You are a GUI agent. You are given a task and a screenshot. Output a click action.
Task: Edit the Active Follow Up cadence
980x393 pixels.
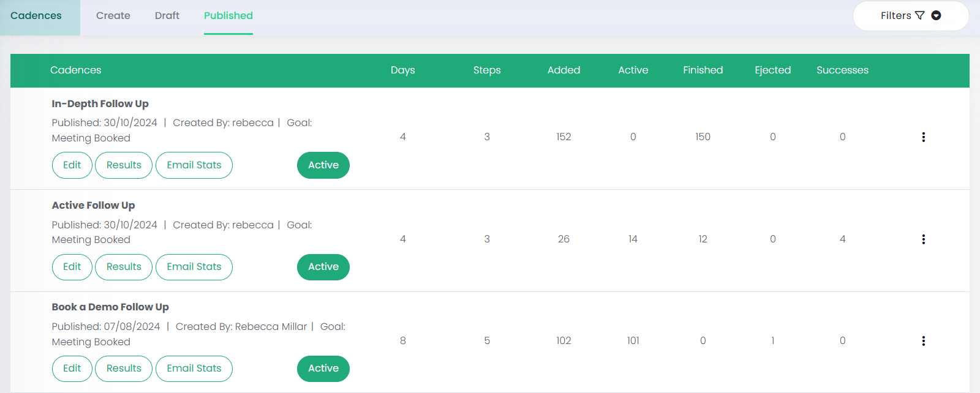click(72, 267)
